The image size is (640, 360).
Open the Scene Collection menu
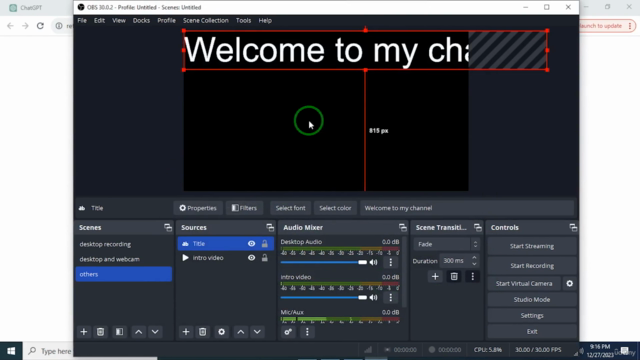click(206, 20)
